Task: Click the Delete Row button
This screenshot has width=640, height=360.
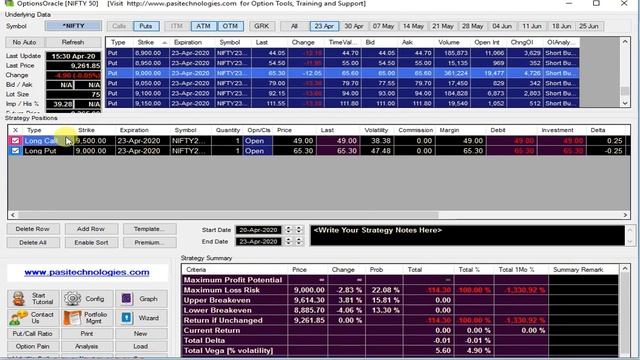Action: 33,229
